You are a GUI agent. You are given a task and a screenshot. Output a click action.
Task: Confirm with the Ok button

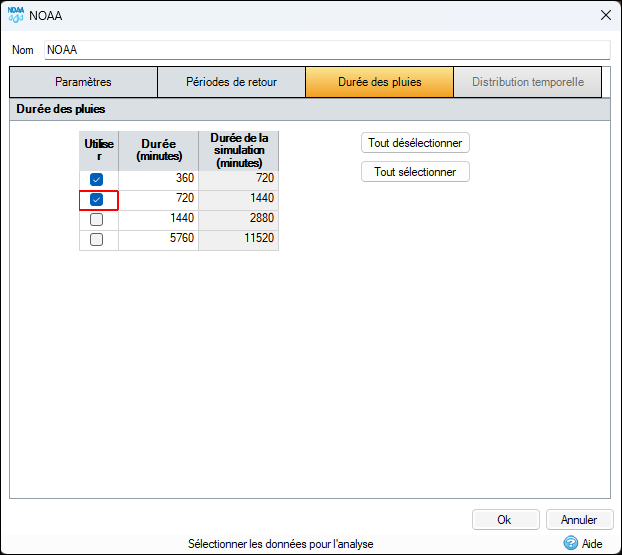click(505, 519)
